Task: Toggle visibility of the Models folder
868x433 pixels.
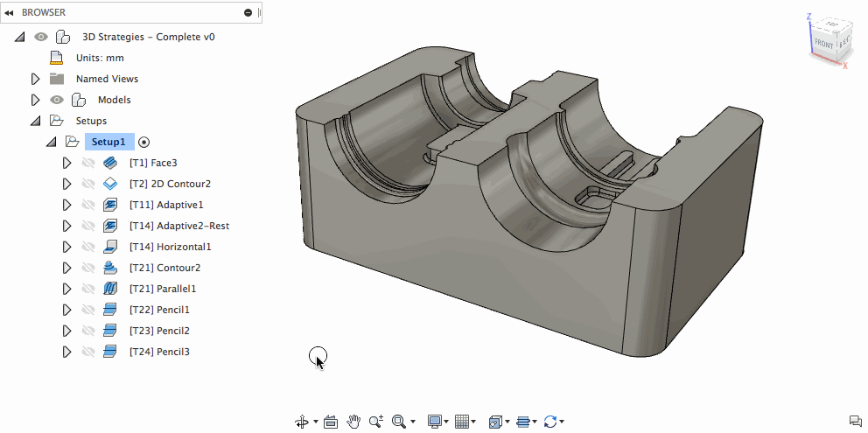Action: 57,100
